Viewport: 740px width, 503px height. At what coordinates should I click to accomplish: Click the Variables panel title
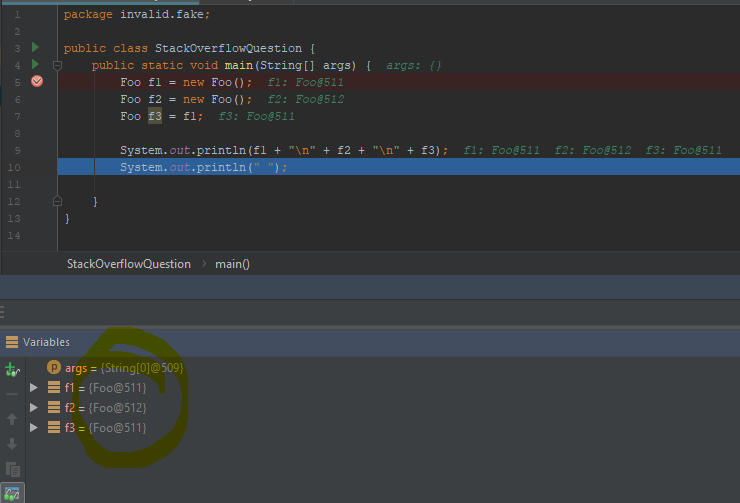[x=46, y=342]
